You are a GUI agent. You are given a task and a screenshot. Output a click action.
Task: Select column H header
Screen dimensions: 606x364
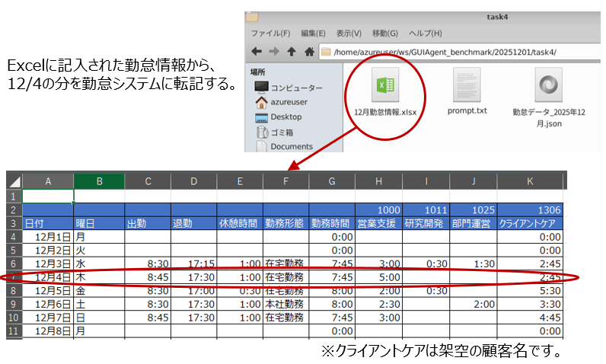click(379, 181)
